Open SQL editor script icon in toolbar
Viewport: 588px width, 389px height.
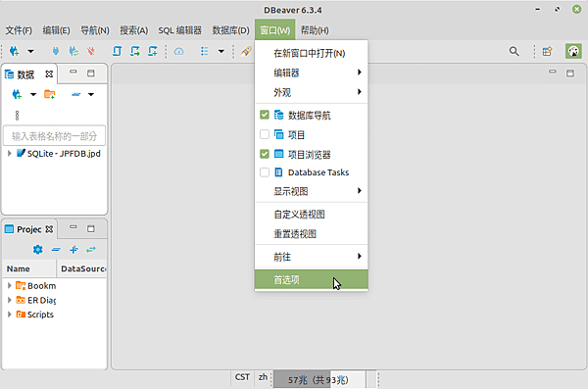point(117,51)
